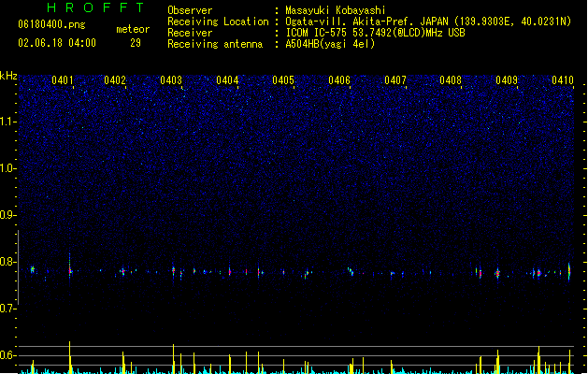
Task: Click the 1.1 frequency axis label
Action: [7, 122]
